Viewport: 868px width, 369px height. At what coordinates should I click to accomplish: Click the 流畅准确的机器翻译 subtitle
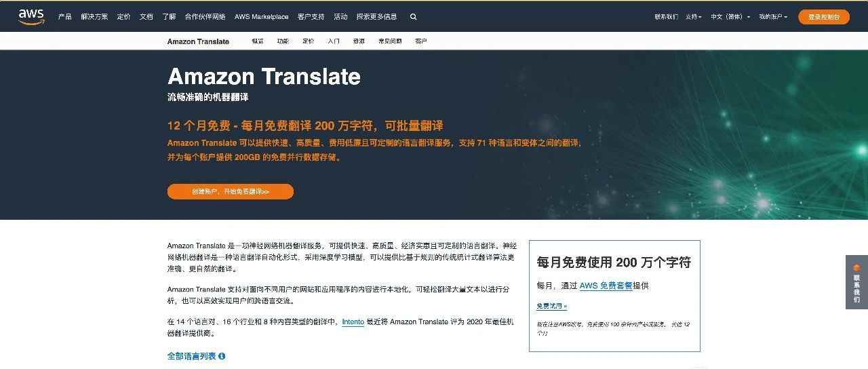[208, 97]
